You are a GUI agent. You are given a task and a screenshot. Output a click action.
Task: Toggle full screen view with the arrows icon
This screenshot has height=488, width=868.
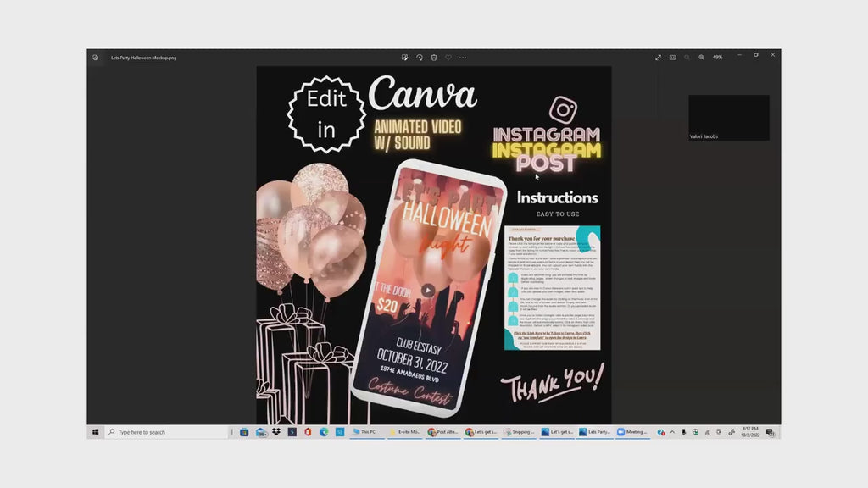(x=658, y=58)
